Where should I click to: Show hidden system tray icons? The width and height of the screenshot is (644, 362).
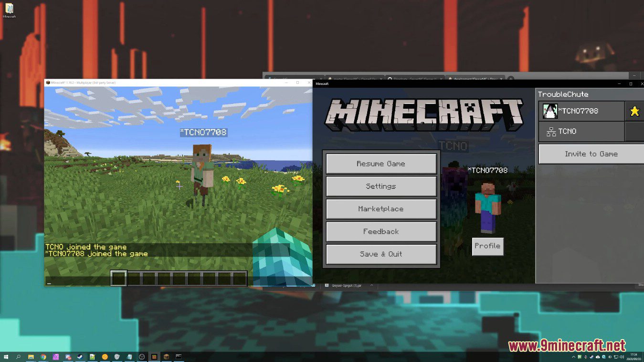tap(573, 357)
